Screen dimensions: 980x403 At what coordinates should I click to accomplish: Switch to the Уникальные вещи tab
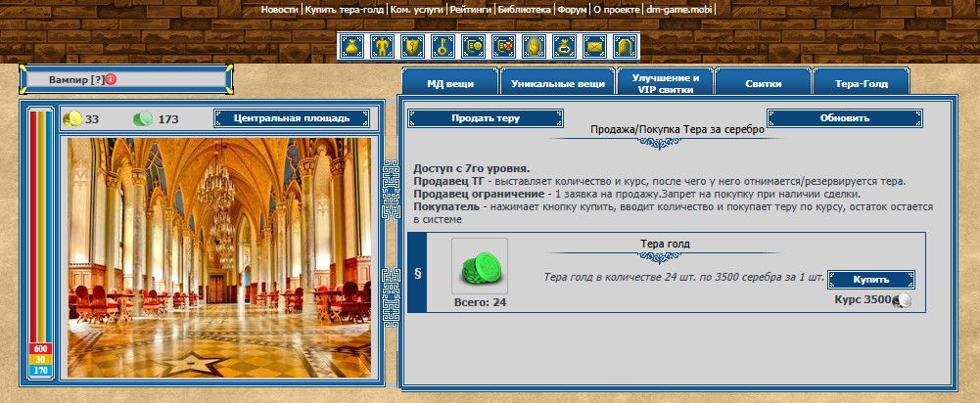(x=557, y=83)
